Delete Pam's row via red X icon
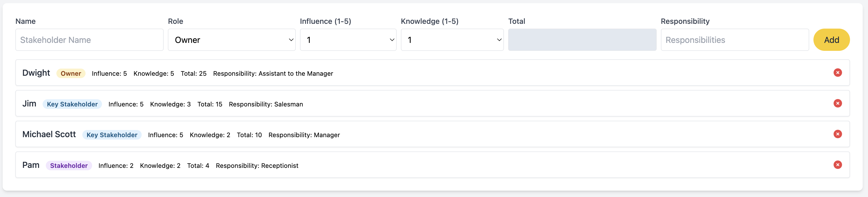The image size is (868, 197). coord(837,165)
